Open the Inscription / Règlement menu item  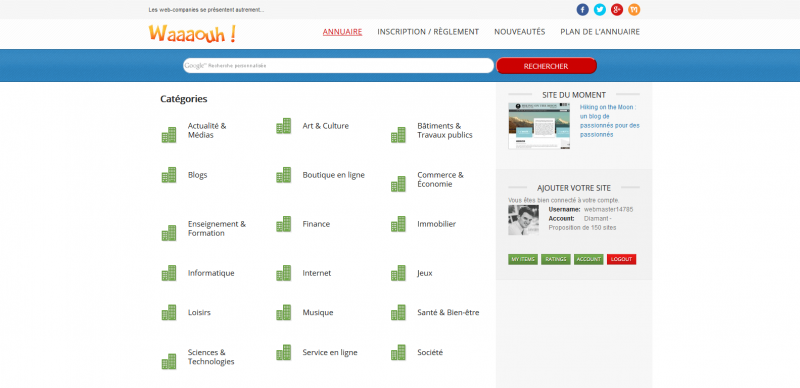click(x=428, y=32)
